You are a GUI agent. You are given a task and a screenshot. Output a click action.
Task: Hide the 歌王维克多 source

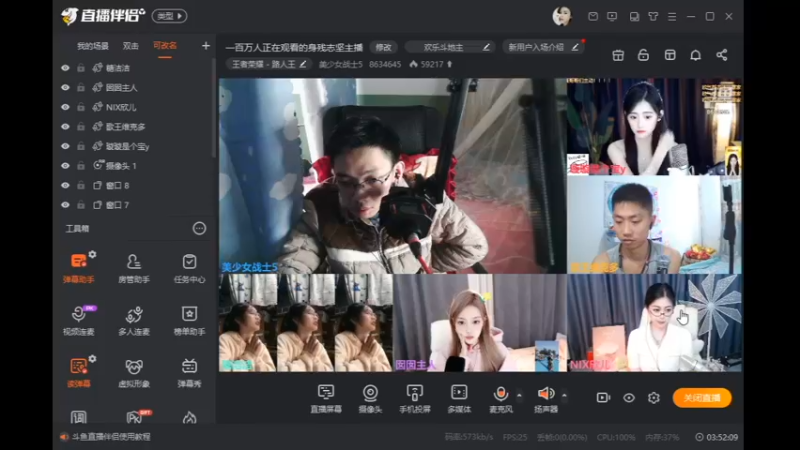click(65, 127)
